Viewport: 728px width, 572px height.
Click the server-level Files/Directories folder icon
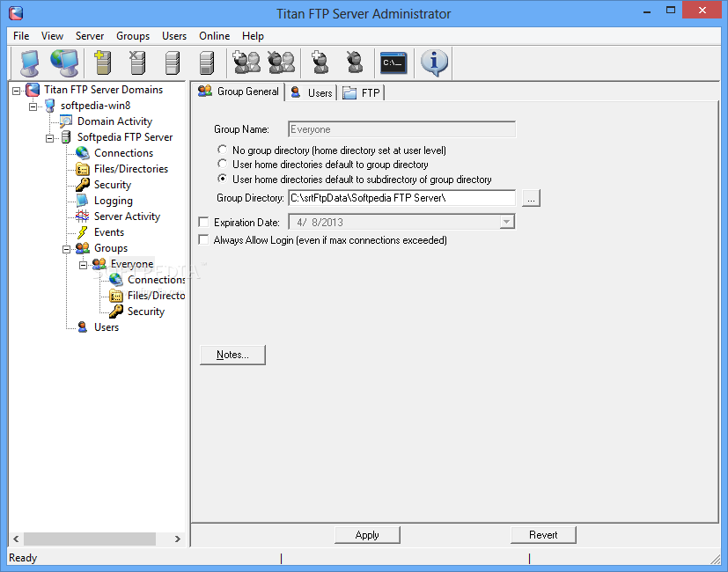tap(83, 169)
